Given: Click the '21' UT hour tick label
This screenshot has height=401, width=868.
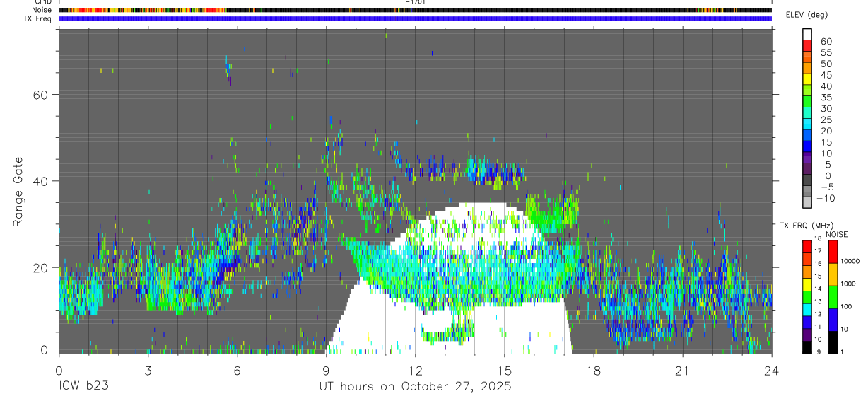Looking at the screenshot, I should tap(682, 371).
